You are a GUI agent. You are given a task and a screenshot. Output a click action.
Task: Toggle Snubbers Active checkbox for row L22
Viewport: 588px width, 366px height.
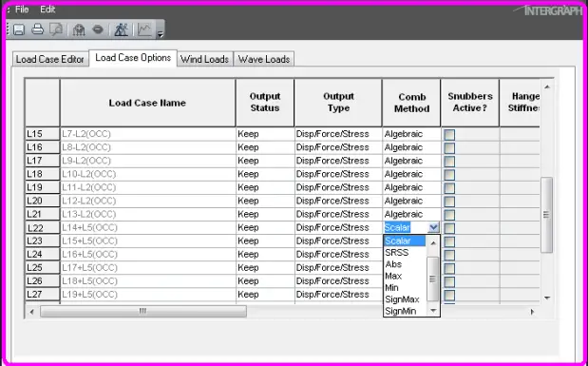[x=449, y=228]
